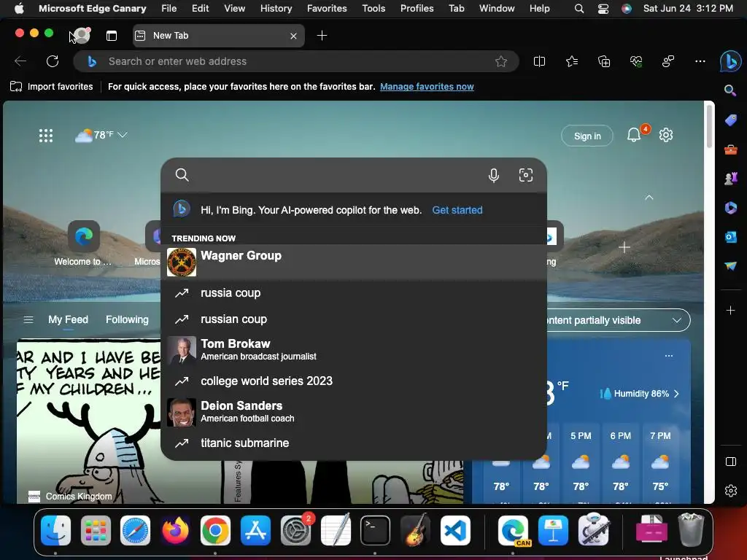Open the weather card more options ellipsis
This screenshot has height=560, width=747.
tap(669, 356)
